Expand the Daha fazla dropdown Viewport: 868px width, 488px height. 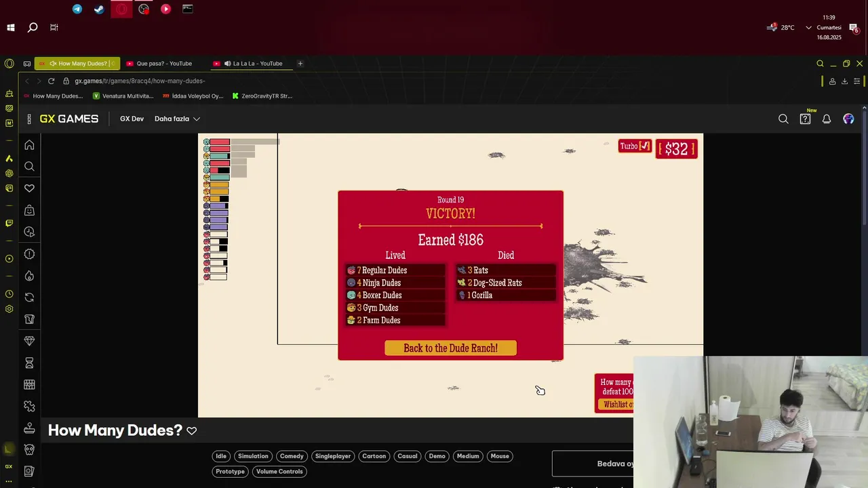177,119
